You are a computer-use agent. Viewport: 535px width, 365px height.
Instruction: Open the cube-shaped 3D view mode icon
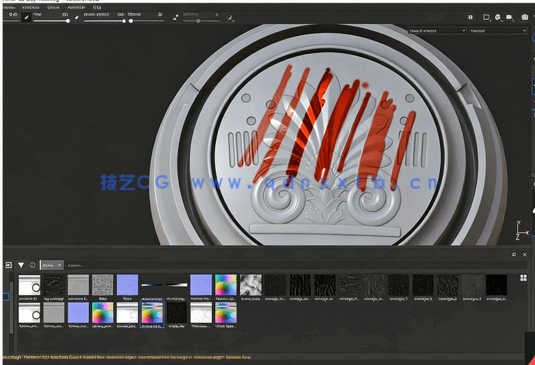[x=498, y=17]
